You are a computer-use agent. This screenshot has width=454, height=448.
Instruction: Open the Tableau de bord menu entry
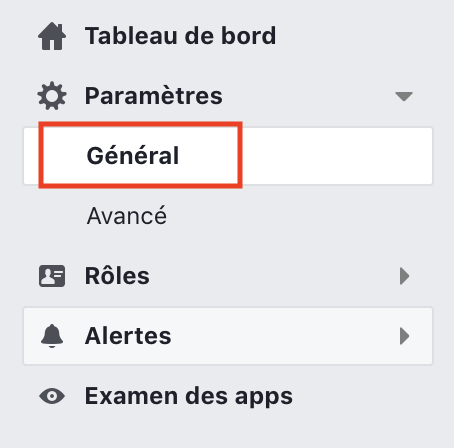(x=180, y=36)
